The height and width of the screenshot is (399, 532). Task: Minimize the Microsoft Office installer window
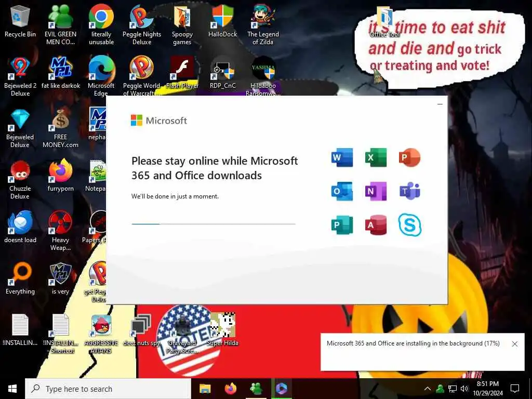[440, 104]
